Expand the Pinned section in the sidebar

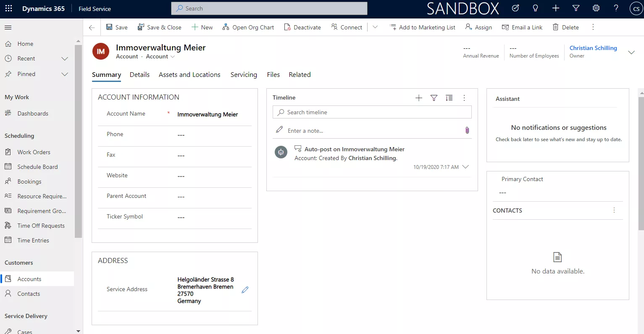(65, 74)
